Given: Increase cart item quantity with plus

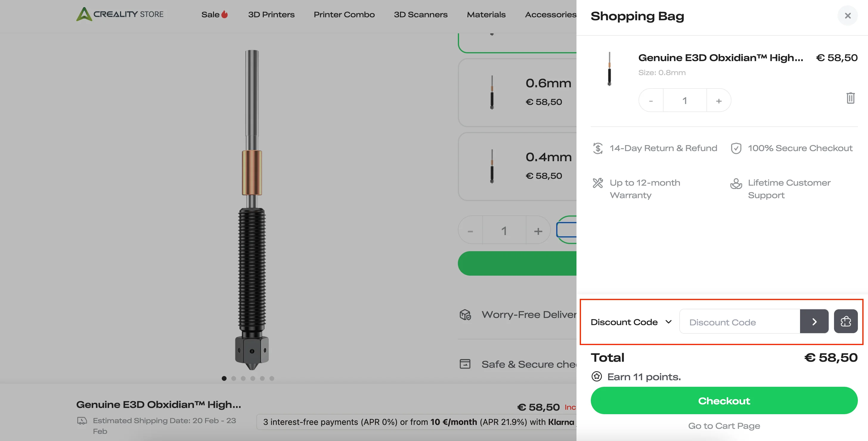Looking at the screenshot, I should (718, 101).
